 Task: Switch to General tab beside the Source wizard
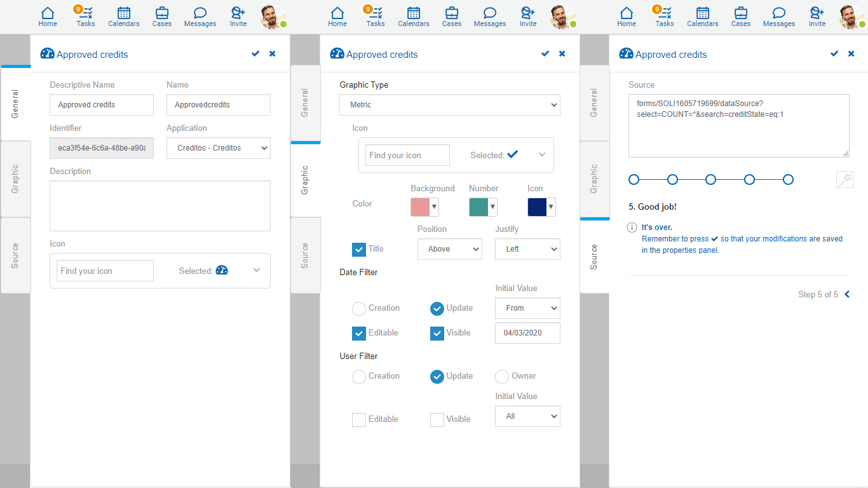tap(594, 103)
